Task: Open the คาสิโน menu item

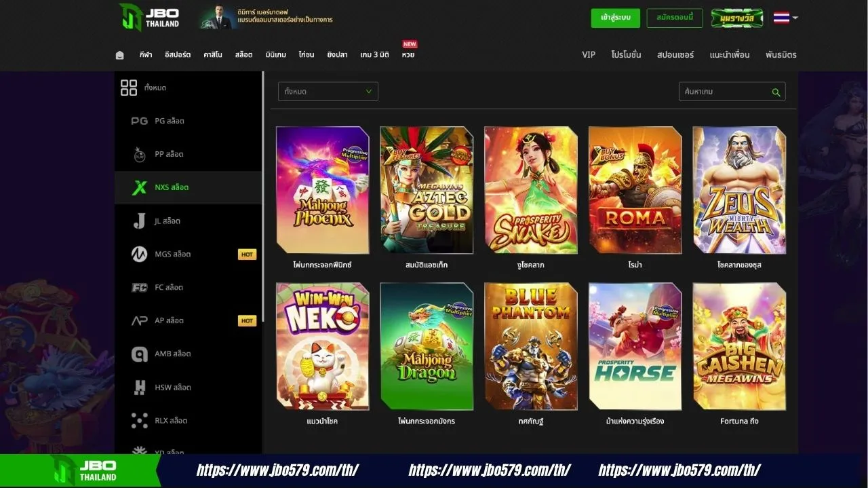Action: click(x=213, y=55)
